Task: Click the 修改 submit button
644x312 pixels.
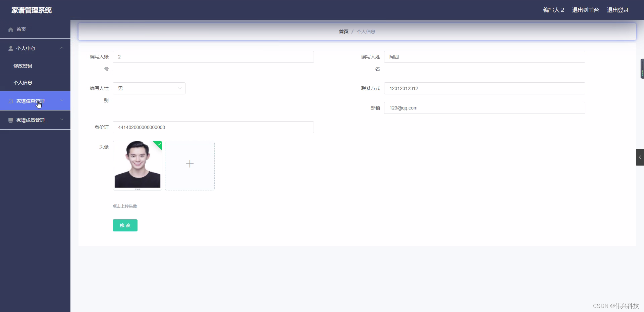Action: click(125, 225)
